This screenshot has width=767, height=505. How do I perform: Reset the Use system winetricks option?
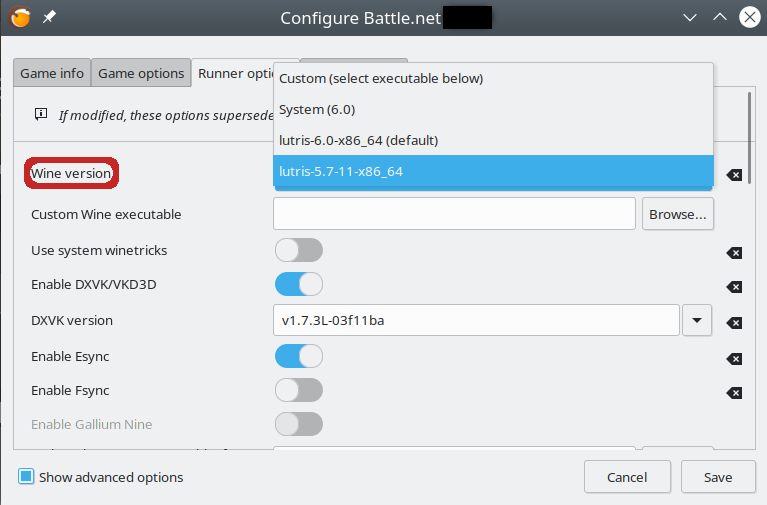(x=734, y=252)
